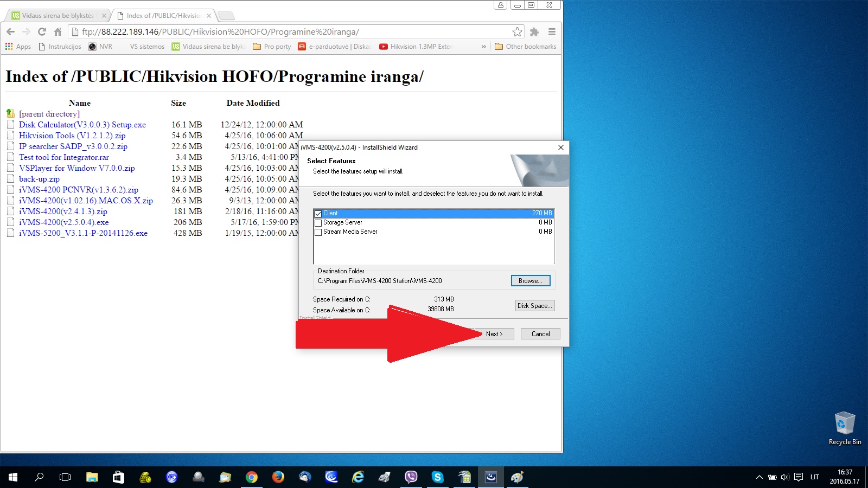
Task: Open Pro porty bookmarks folder
Action: (272, 47)
